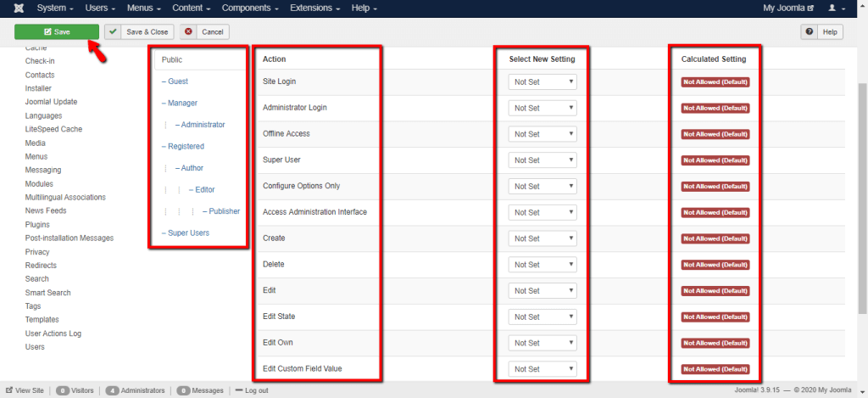Open Privacy in the sidebar

(x=37, y=252)
